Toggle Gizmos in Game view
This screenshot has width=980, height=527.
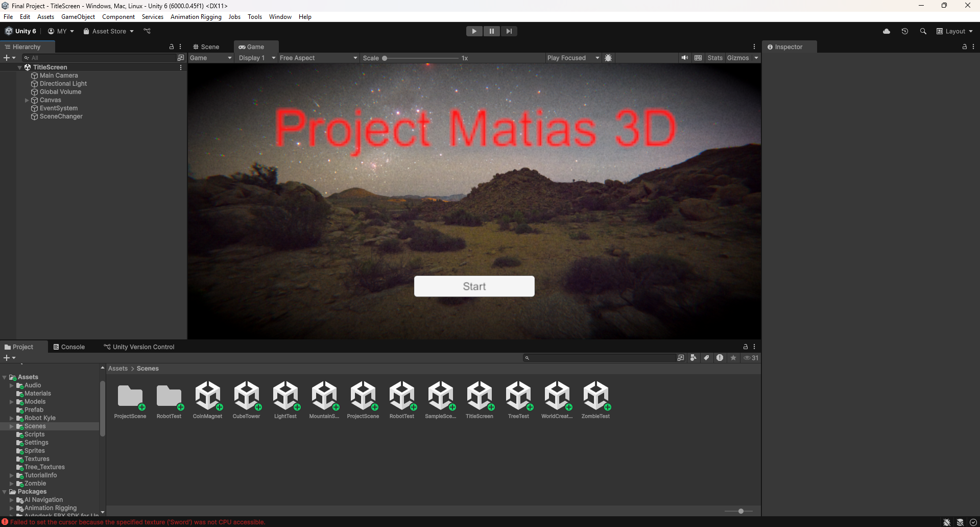pyautogui.click(x=738, y=58)
